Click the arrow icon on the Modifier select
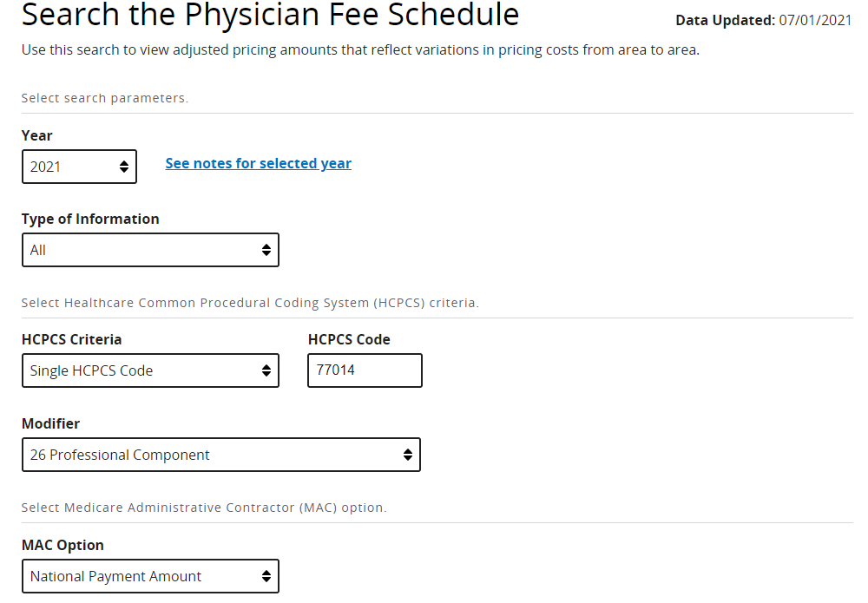This screenshot has width=868, height=603. coord(408,455)
